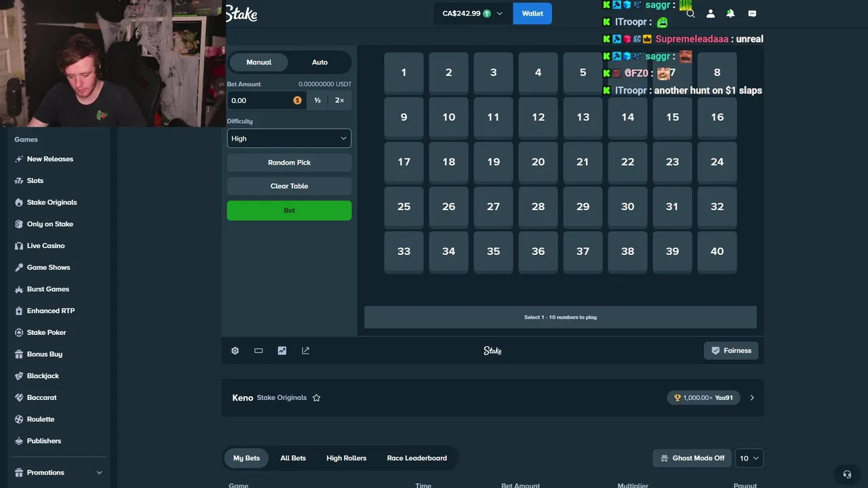Open the search magnifier icon
868x488 pixels.
[x=690, y=14]
